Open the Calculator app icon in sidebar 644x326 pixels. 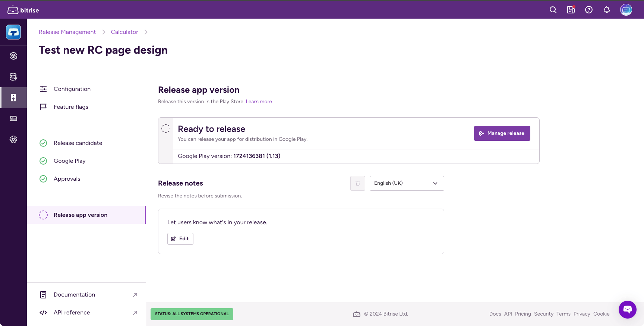pos(13,32)
